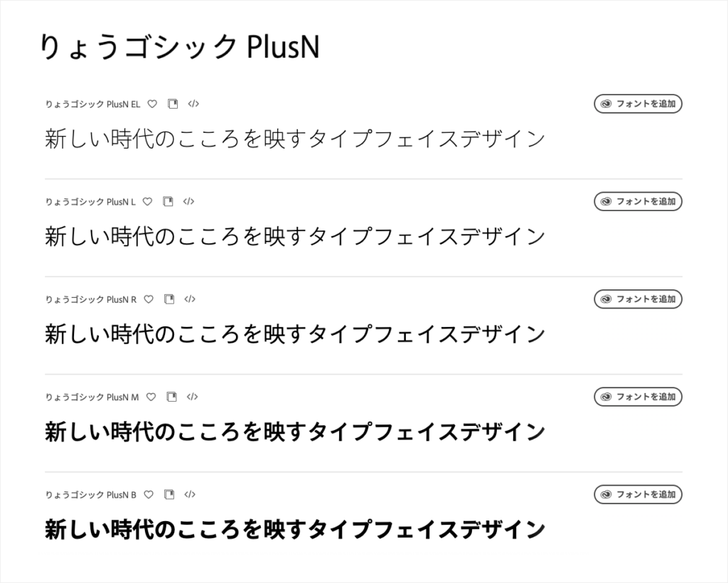Viewport: 728px width, 583px height.
Task: Click the page icon beside PlusN L
Action: [168, 201]
